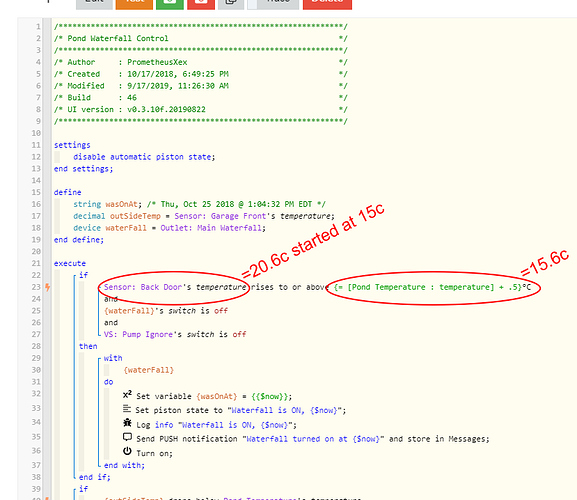Click the bug icon beside Log info
Screen dimensions: 577x500
tap(127, 423)
